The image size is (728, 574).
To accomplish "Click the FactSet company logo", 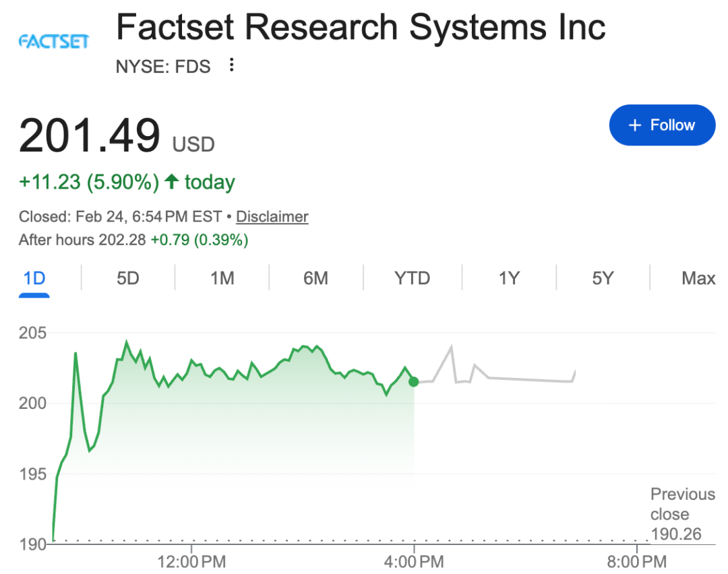I will point(54,42).
